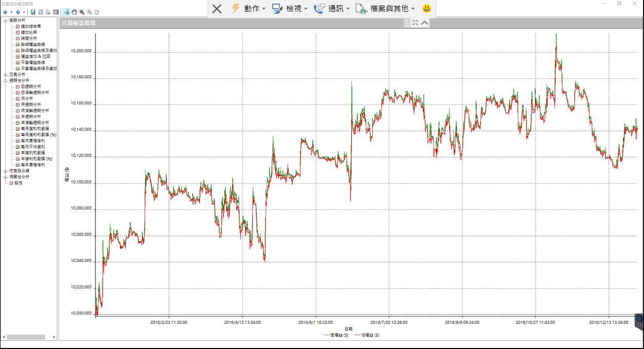Open 每年累積淨利 chart item
The width and height of the screenshot is (644, 349).
[33, 165]
